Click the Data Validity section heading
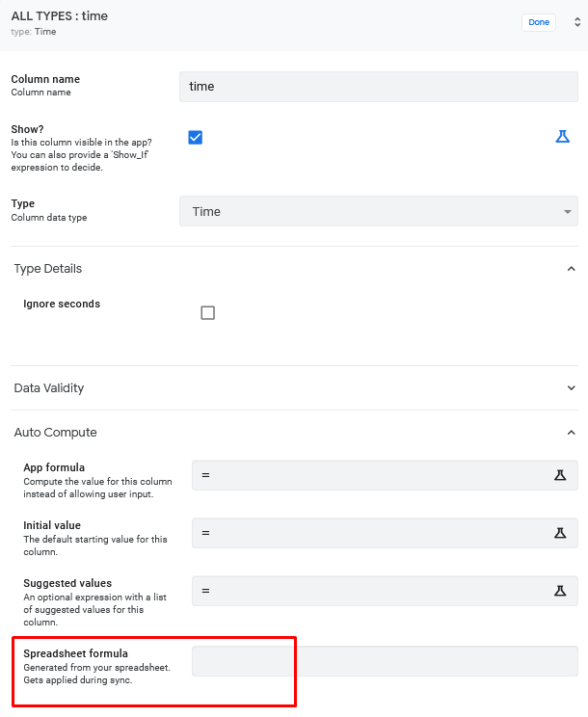Viewport: 588px width, 717px height. pos(49,387)
